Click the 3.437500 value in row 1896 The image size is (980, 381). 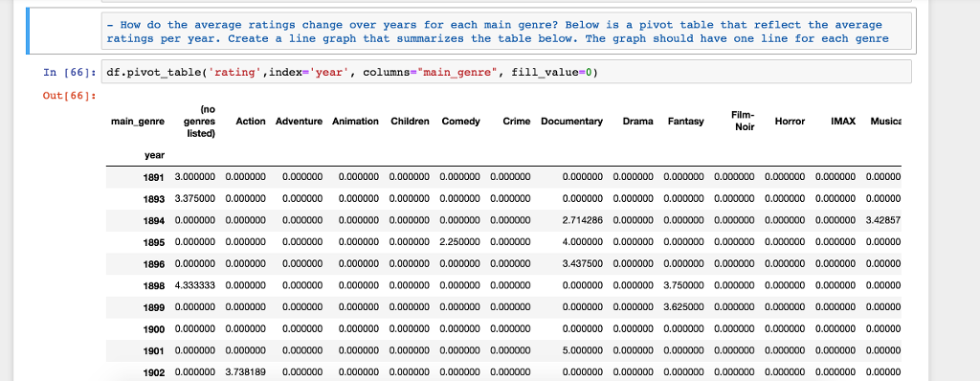(x=583, y=264)
